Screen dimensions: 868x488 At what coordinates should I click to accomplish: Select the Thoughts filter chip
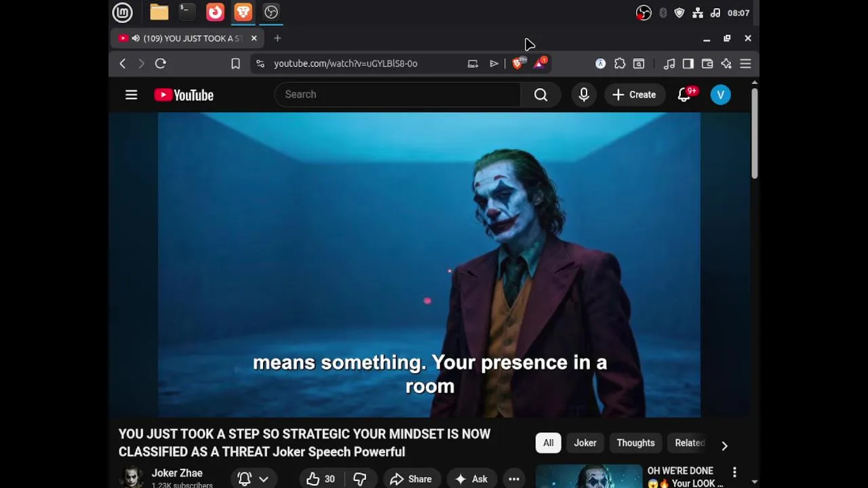[x=635, y=443]
